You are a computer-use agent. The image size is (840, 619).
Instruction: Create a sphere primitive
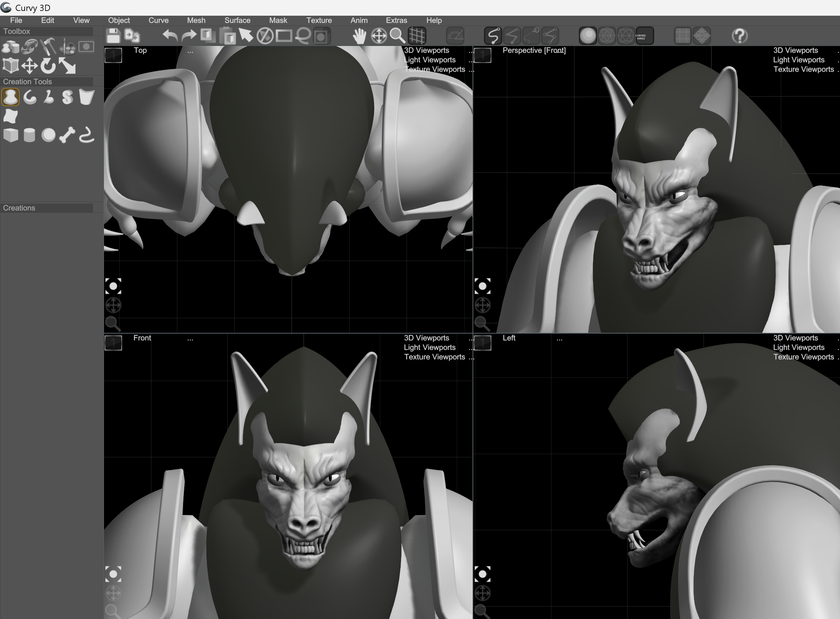[48, 135]
